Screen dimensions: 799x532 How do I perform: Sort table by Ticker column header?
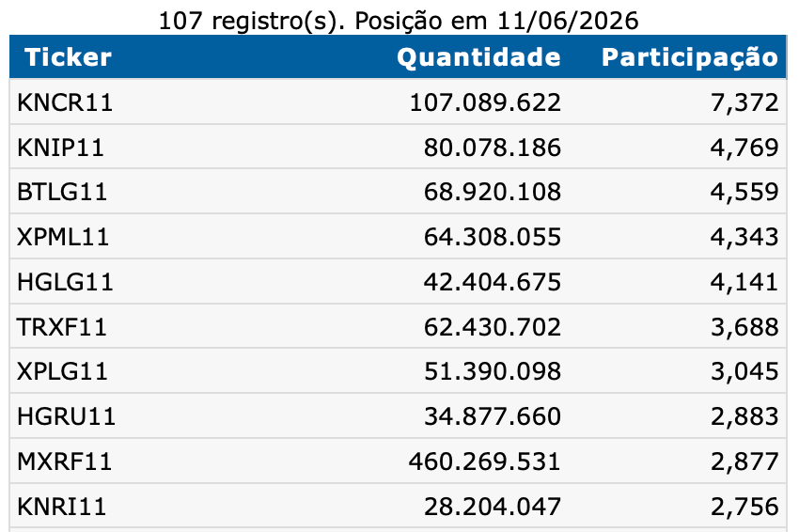(68, 57)
